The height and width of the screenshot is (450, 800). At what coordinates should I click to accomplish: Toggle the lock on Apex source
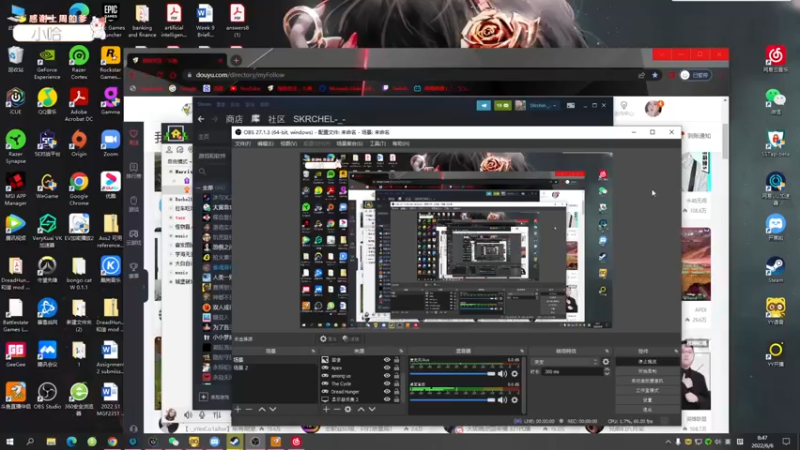396,368
